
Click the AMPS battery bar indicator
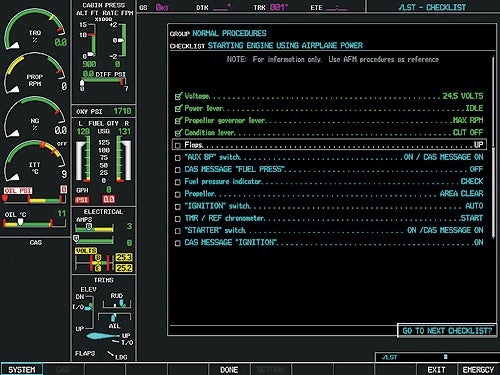95,227
